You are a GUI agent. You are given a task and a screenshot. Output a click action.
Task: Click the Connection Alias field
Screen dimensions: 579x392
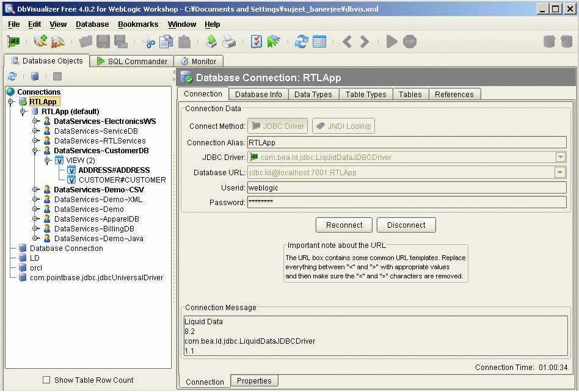407,142
